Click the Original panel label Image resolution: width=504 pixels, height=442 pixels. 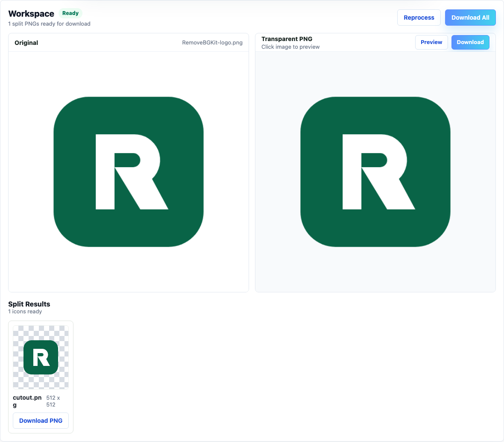tap(26, 43)
